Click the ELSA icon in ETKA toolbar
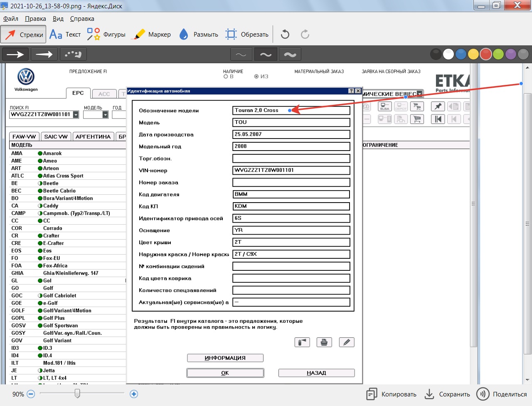Image resolution: width=532 pixels, height=406 pixels. click(x=385, y=106)
